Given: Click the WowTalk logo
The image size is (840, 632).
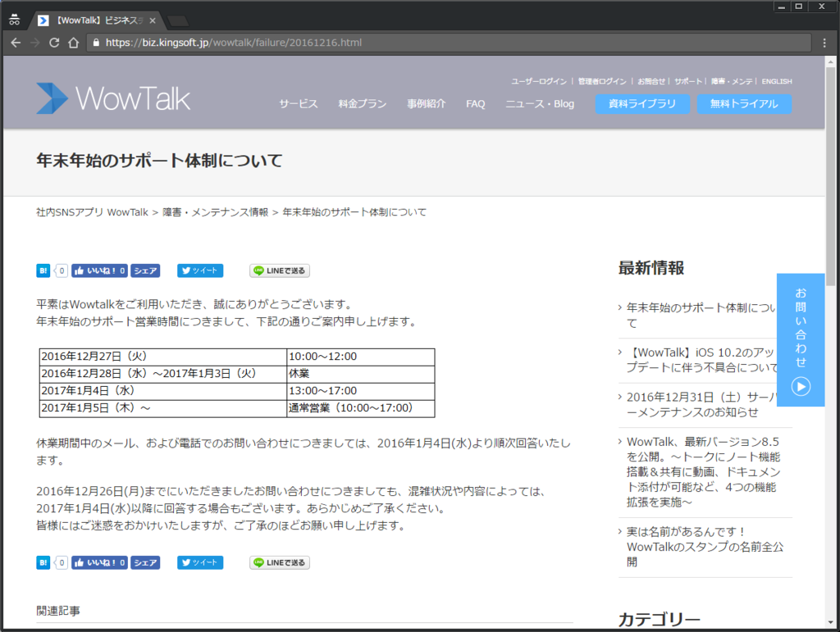Looking at the screenshot, I should coord(113,98).
